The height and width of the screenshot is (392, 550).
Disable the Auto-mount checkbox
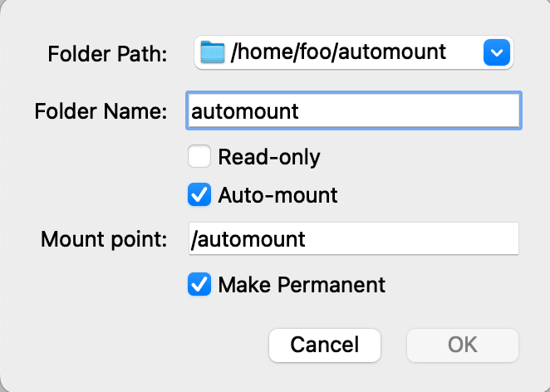click(199, 196)
